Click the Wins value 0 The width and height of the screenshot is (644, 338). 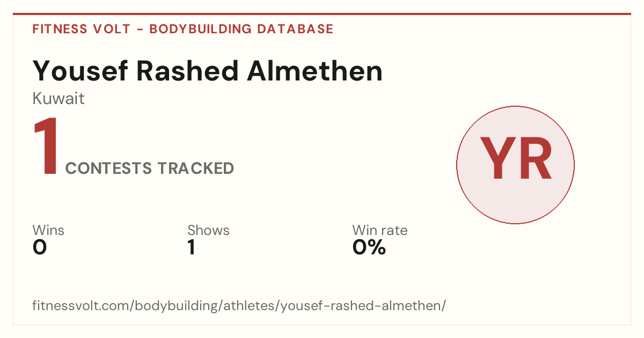coord(40,247)
